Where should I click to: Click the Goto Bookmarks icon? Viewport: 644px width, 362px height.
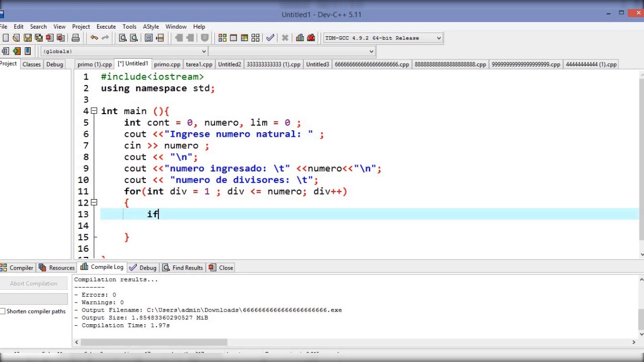coord(28,51)
